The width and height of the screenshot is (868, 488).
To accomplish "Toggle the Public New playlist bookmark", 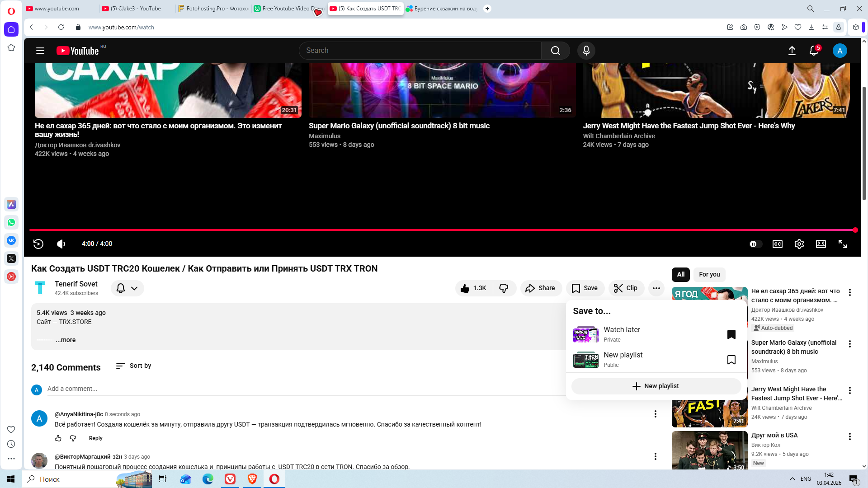I will (x=731, y=360).
